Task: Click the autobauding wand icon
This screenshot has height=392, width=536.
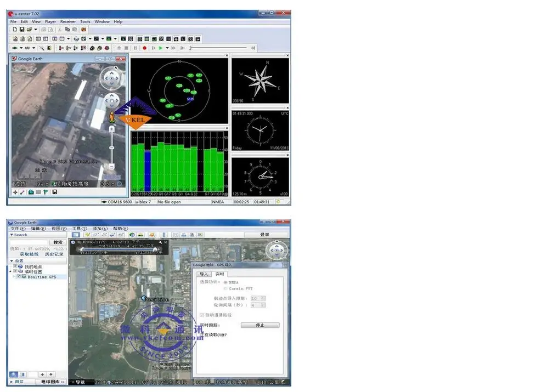Action: click(42, 48)
